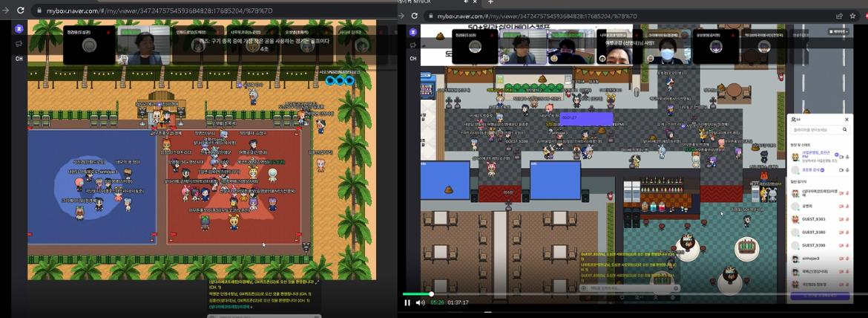The height and width of the screenshot is (318, 868).
Task: Open the CH channel button in right window
Action: point(413,58)
